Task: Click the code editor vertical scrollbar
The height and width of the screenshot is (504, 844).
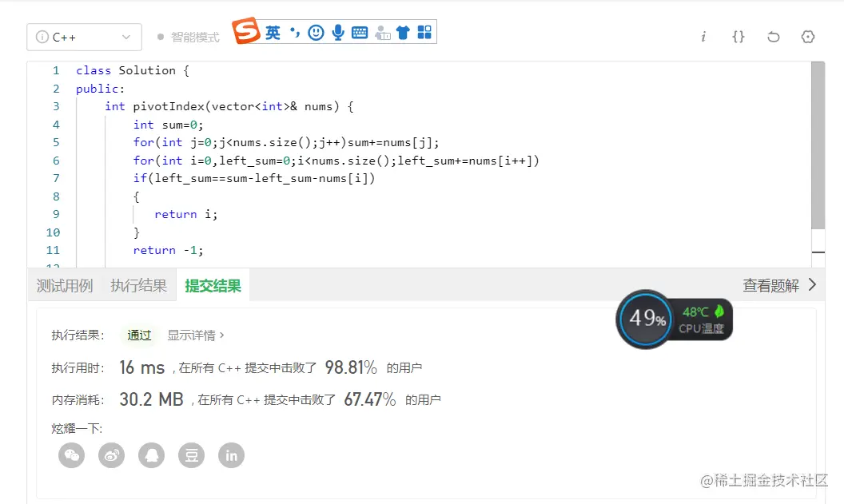Action: click(x=818, y=145)
